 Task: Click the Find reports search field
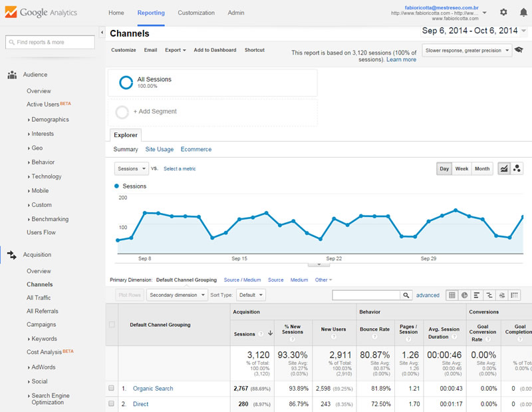[51, 42]
